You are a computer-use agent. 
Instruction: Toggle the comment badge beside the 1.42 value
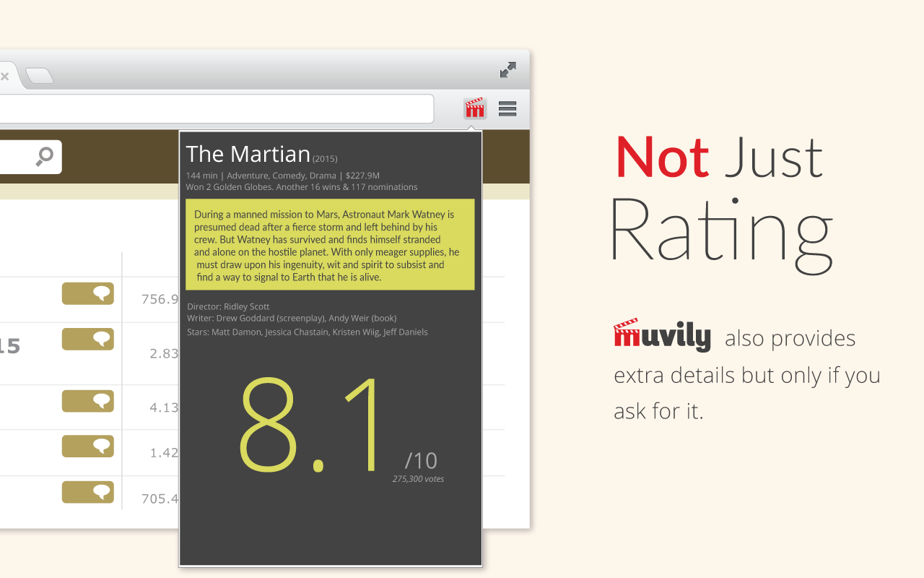click(88, 447)
